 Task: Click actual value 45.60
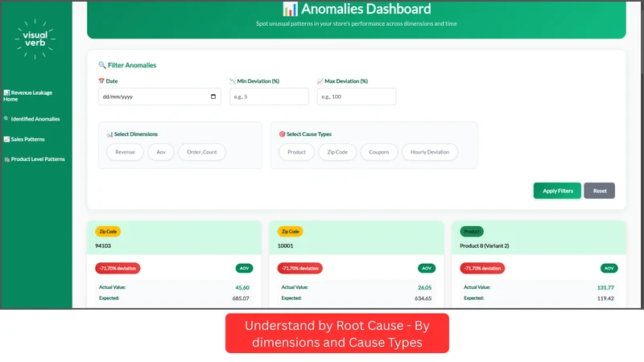click(x=242, y=288)
